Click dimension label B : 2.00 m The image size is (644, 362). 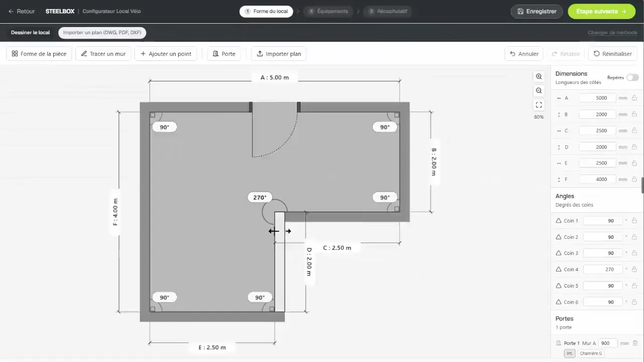click(434, 161)
